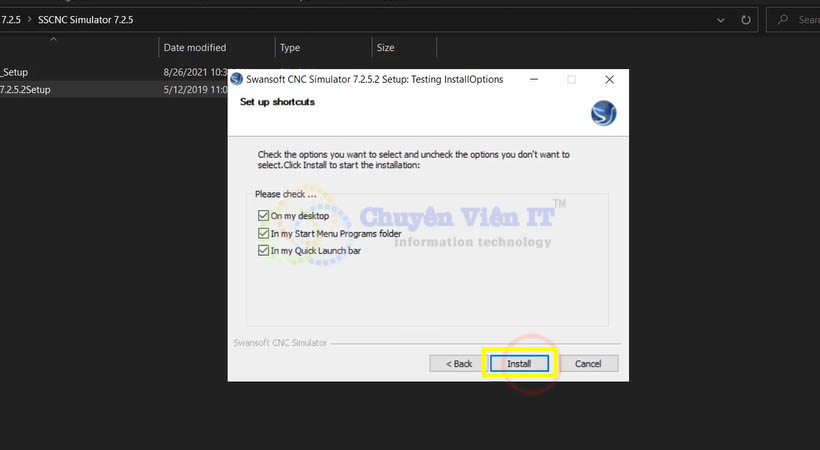This screenshot has width=820, height=450.
Task: Expand the address bar history dropdown
Action: coord(723,19)
